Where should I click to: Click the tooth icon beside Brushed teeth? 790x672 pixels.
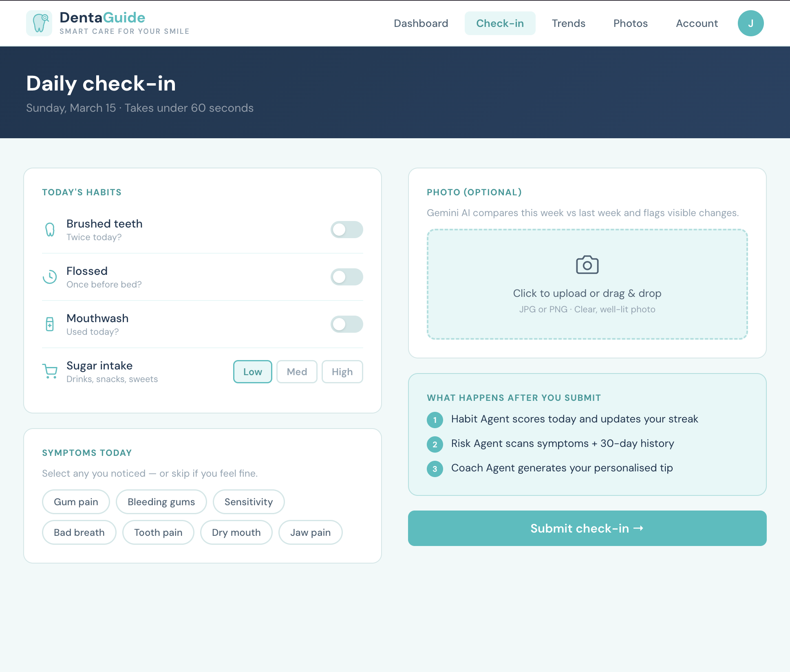point(50,230)
